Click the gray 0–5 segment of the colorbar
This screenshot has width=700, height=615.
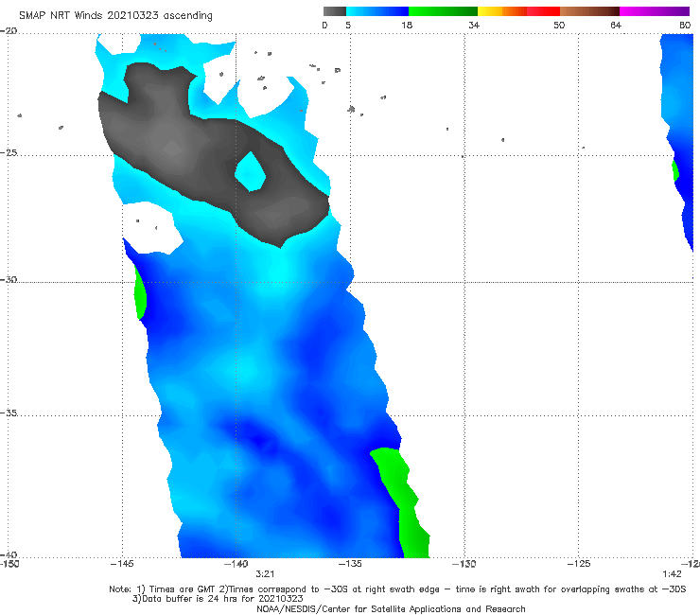coord(335,11)
